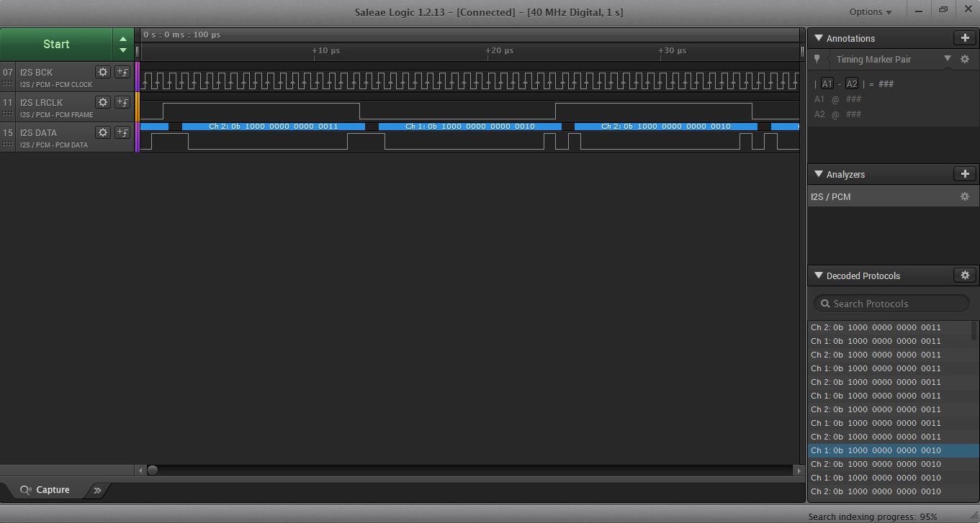Set trigger on I2S BCK channel

[x=122, y=72]
